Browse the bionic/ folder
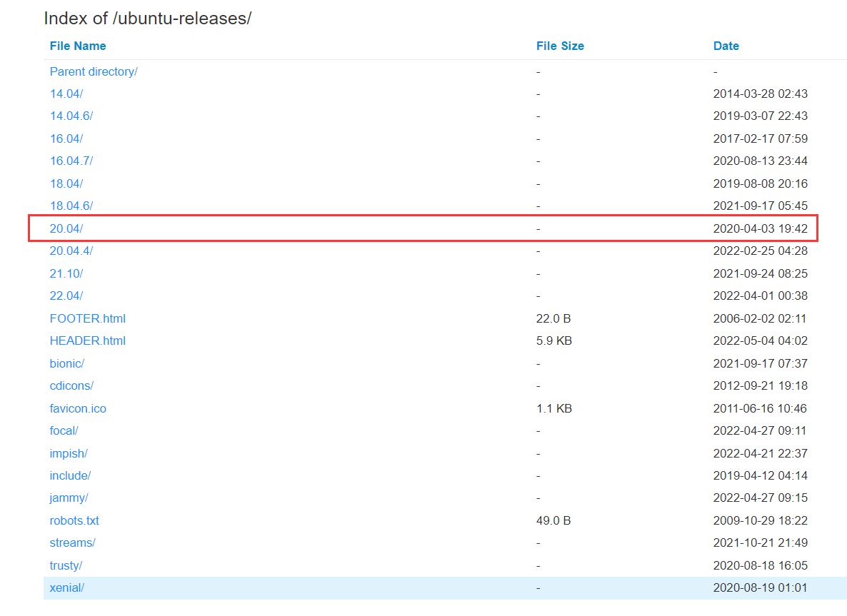Image resolution: width=847 pixels, height=616 pixels. point(67,363)
